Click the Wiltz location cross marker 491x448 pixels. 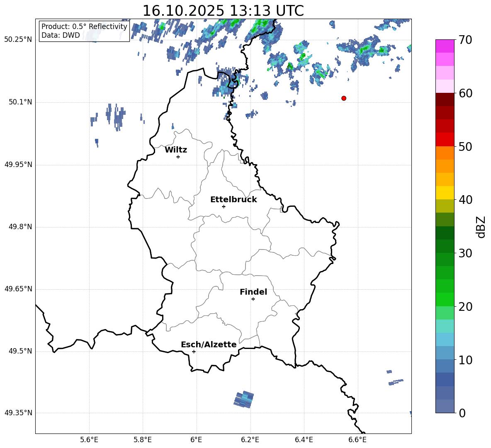click(178, 157)
